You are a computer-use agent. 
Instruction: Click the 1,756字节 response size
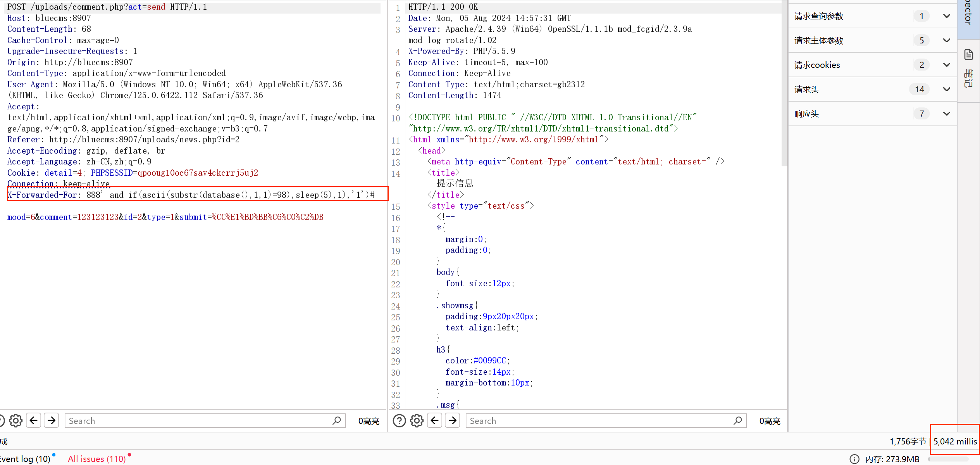tap(908, 441)
